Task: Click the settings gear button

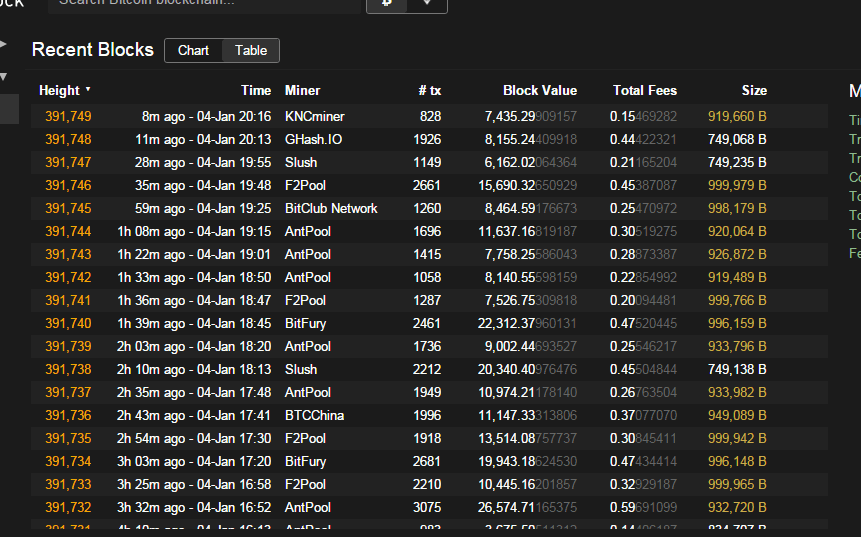Action: tap(388, 3)
